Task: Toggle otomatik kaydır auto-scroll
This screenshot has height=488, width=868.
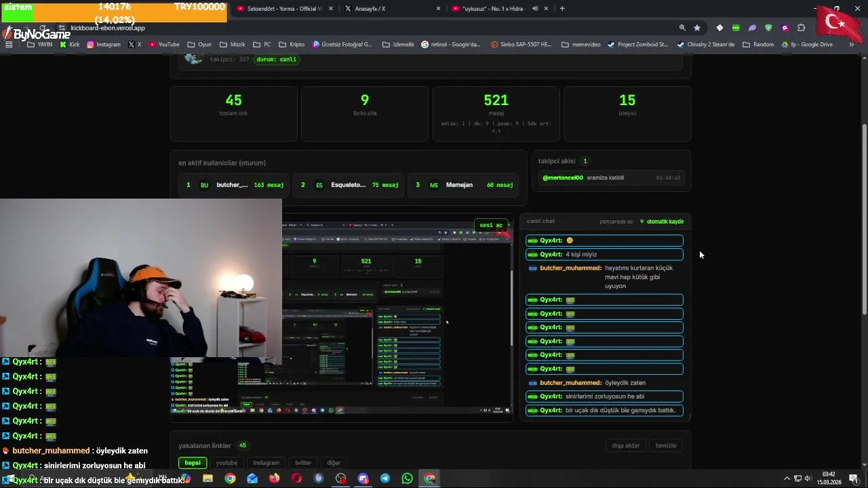Action: 662,222
